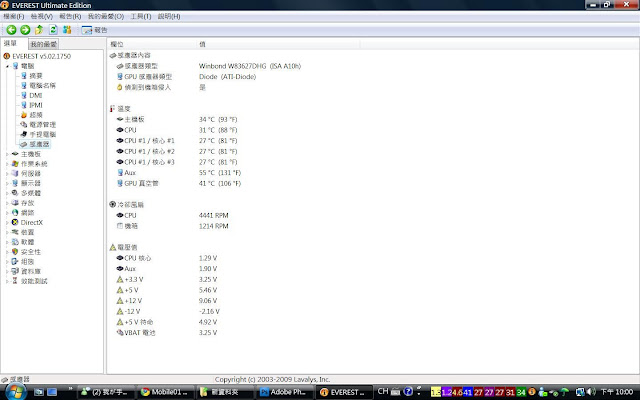Go up one level with the toolbar up-arrow icon

click(39, 30)
